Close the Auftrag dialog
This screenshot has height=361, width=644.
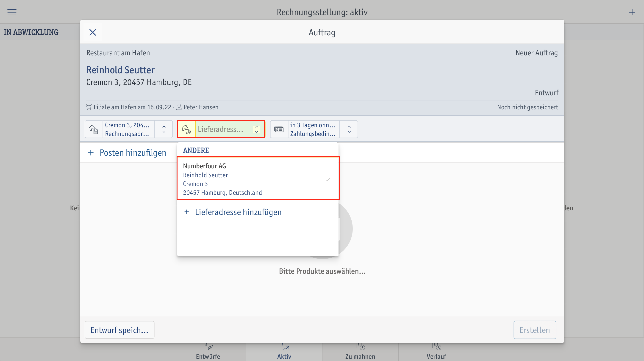[92, 32]
